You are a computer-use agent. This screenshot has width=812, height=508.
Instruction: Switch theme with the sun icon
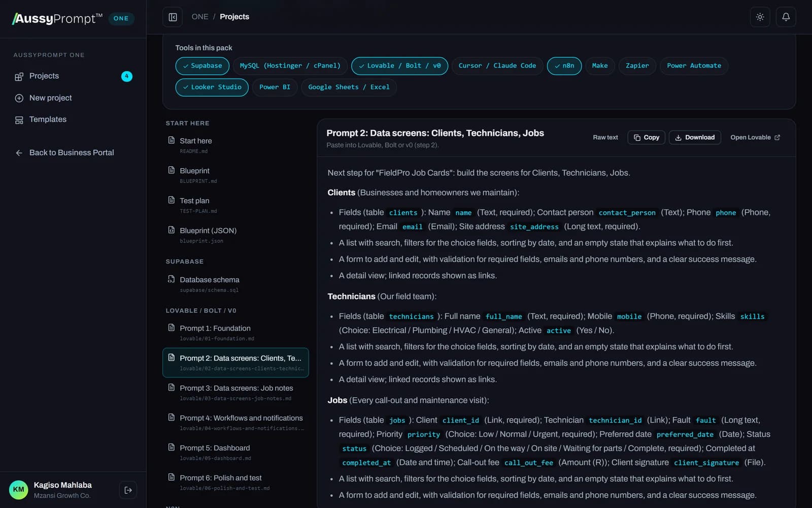760,17
